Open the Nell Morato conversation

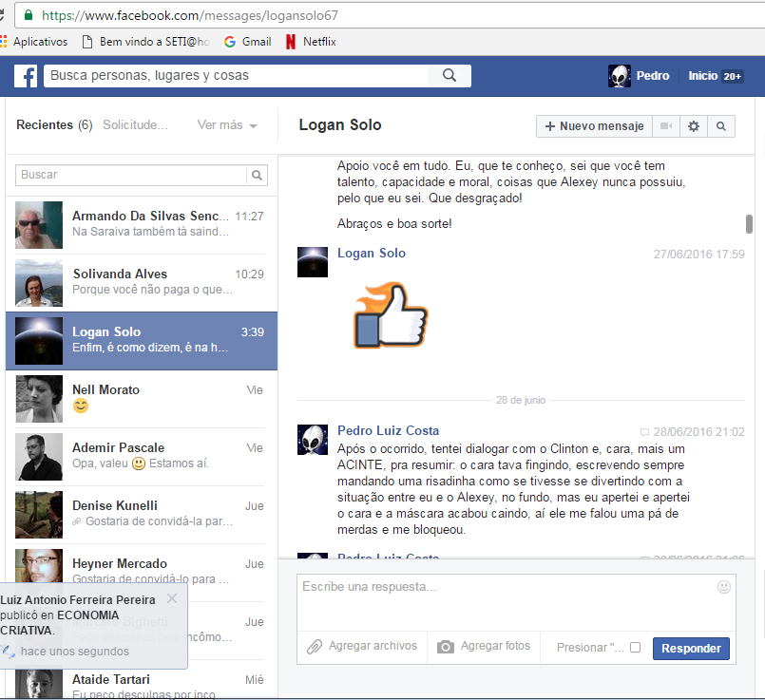[142, 399]
